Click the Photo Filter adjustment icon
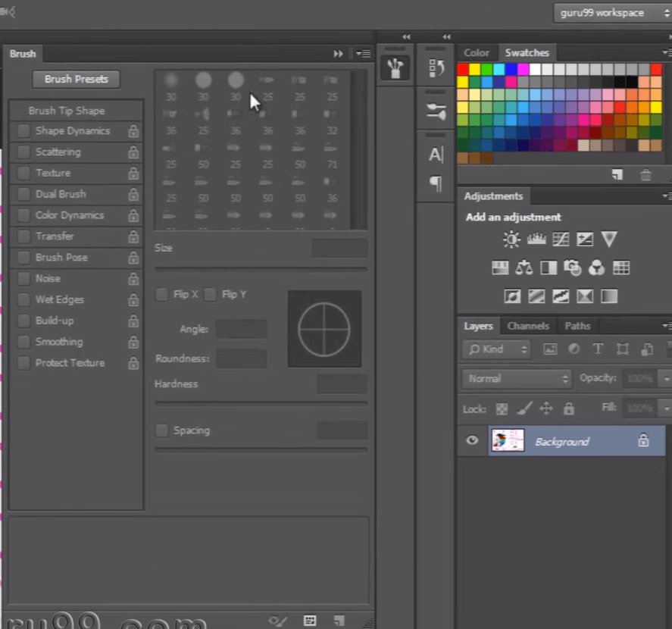Screen dimensions: 672x629 [573, 268]
